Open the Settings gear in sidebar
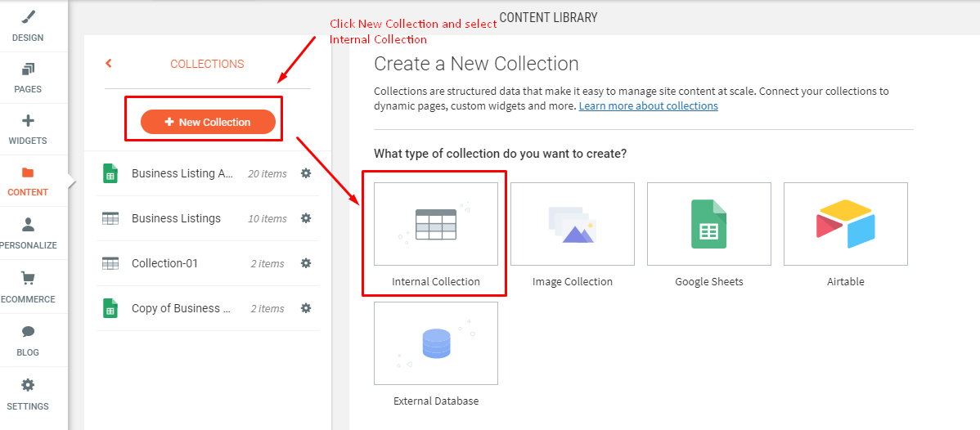The width and height of the screenshot is (980, 430). [x=28, y=385]
